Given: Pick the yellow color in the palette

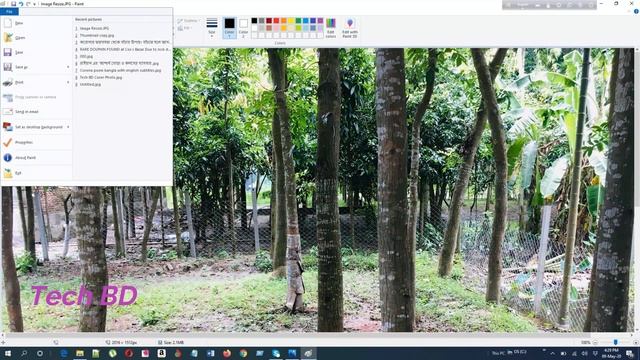Looking at the screenshot, I should pos(291,21).
